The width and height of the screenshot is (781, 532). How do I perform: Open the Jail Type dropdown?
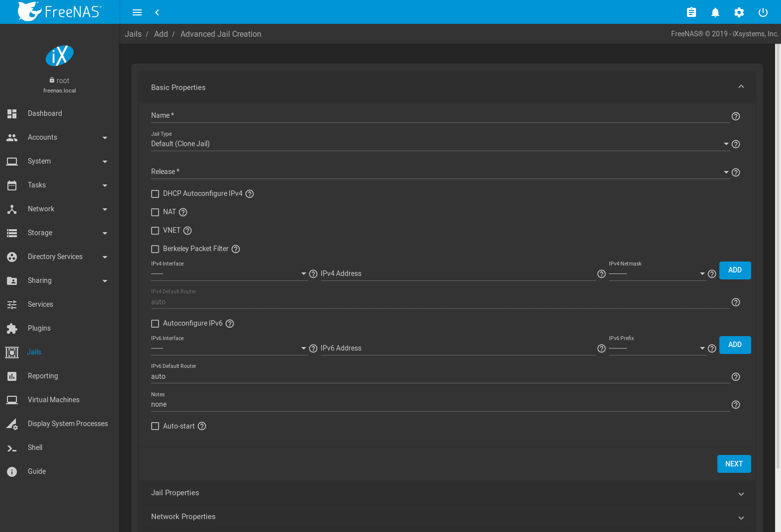coord(437,144)
